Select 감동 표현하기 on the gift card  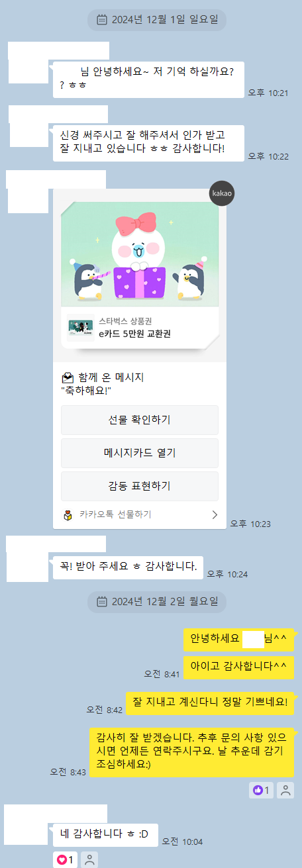click(140, 486)
